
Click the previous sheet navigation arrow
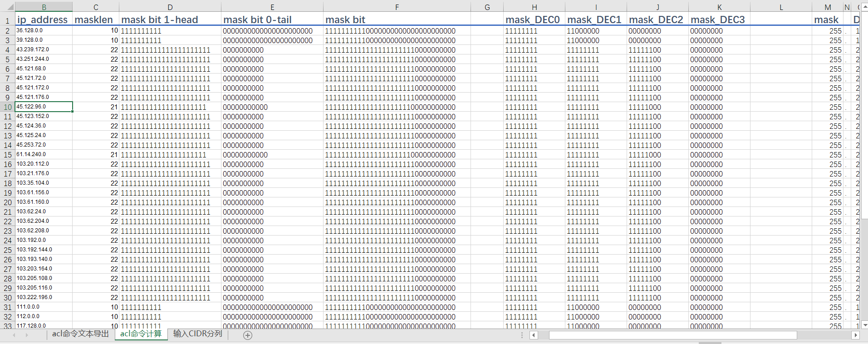pos(14,335)
